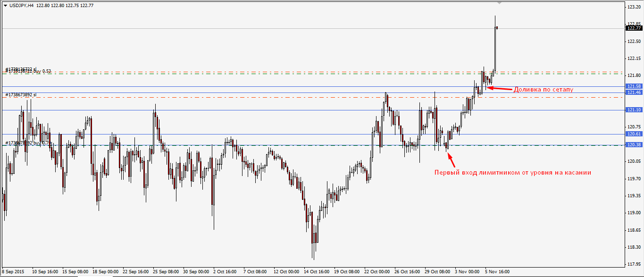The image size is (644, 277).
Task: Click the 120.38 level price tag
Action: click(634, 145)
